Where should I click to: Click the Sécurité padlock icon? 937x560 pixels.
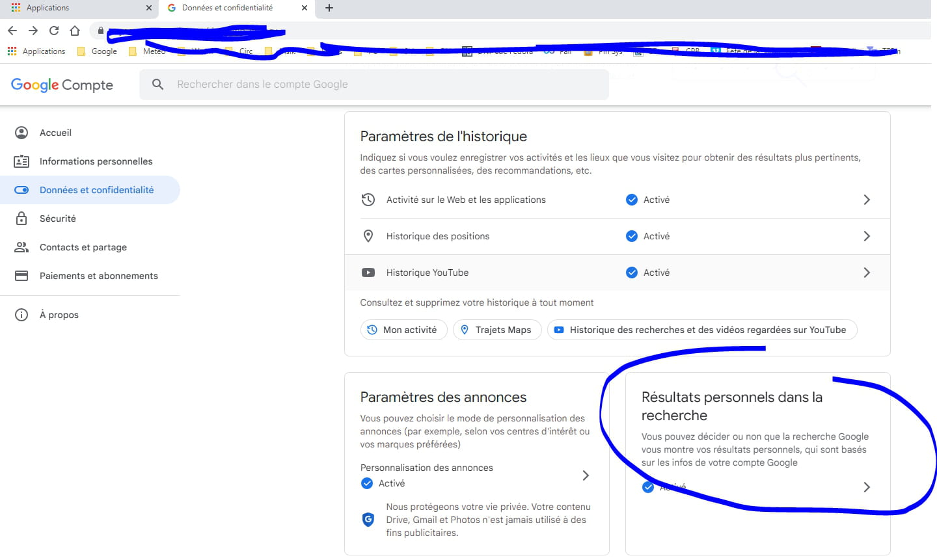pos(21,219)
